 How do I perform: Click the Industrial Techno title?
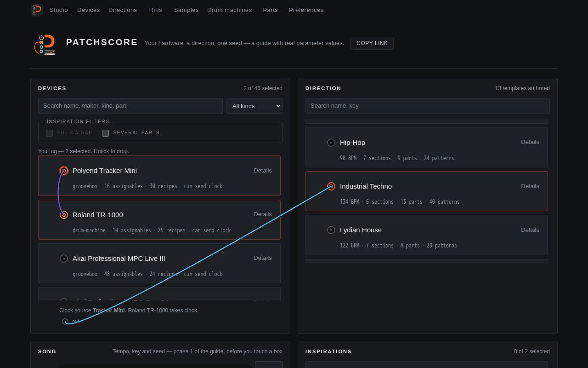[x=366, y=186]
